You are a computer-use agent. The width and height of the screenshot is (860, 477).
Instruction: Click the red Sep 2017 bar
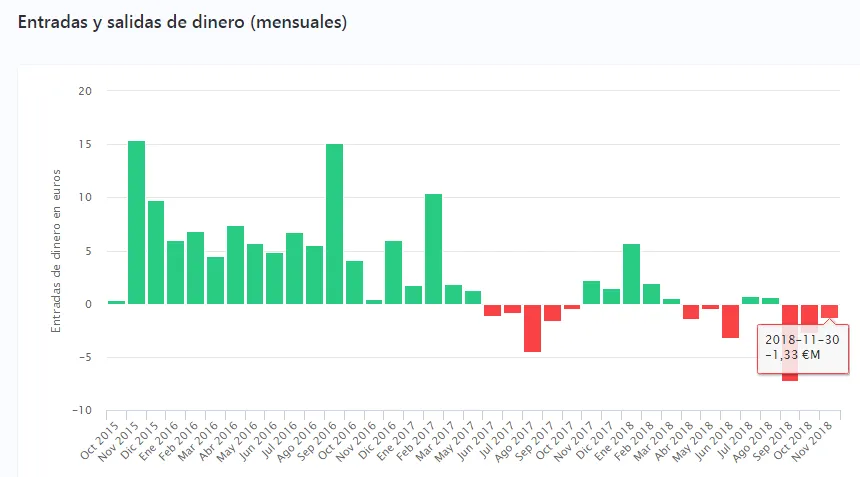[x=552, y=312]
